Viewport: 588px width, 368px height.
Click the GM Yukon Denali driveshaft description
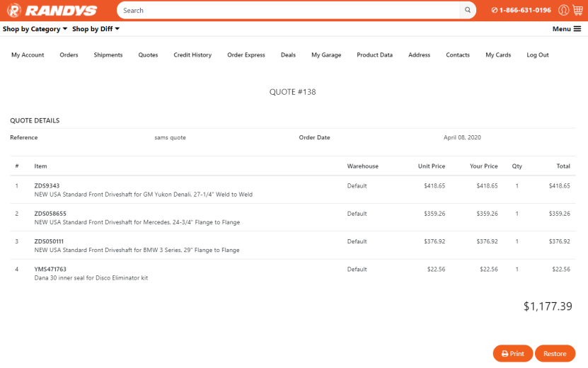143,195
